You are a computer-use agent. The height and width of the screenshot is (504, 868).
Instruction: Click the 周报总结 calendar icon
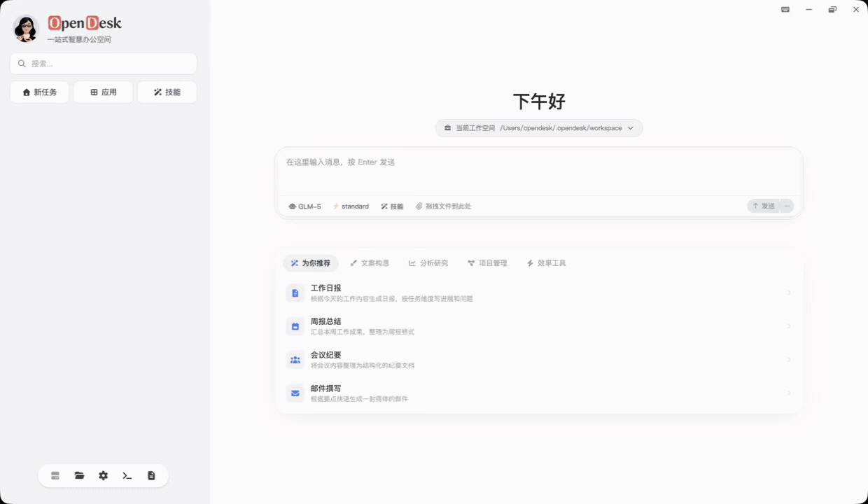[x=295, y=326]
